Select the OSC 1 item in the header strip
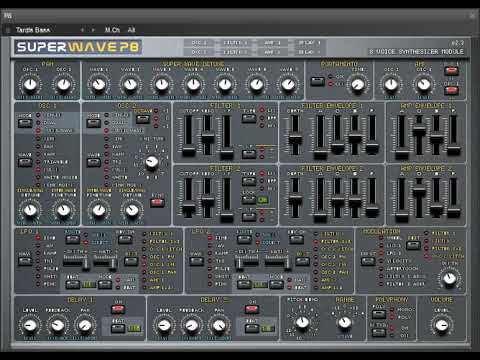 coord(199,43)
